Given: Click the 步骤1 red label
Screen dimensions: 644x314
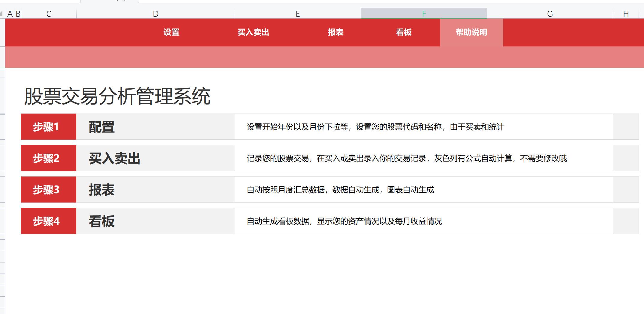Looking at the screenshot, I should (x=48, y=126).
